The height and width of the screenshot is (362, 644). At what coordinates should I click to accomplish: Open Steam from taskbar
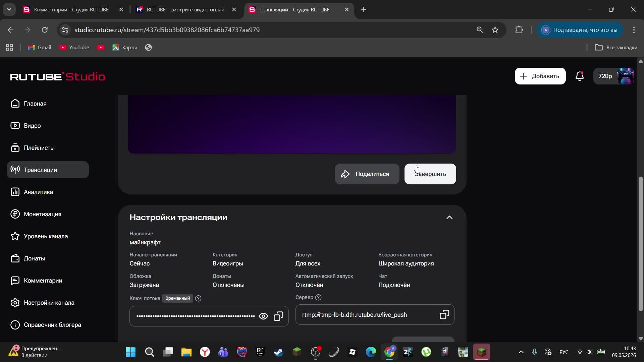pos(278,352)
